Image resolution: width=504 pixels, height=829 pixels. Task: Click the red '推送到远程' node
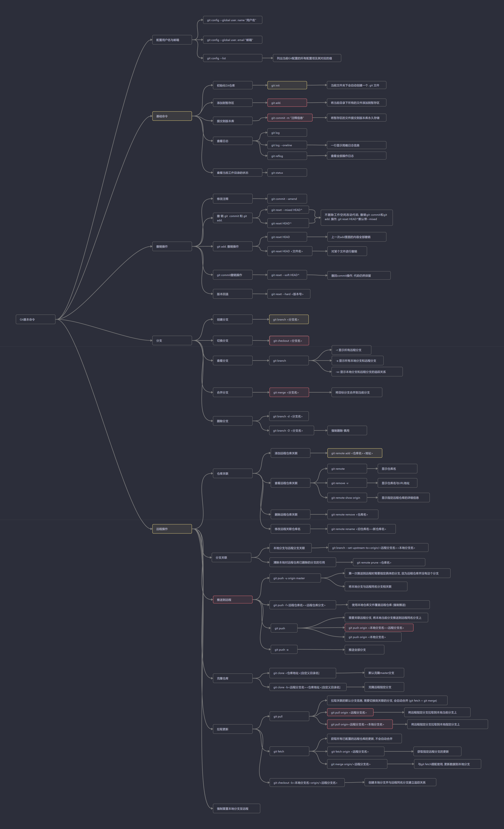(x=233, y=600)
